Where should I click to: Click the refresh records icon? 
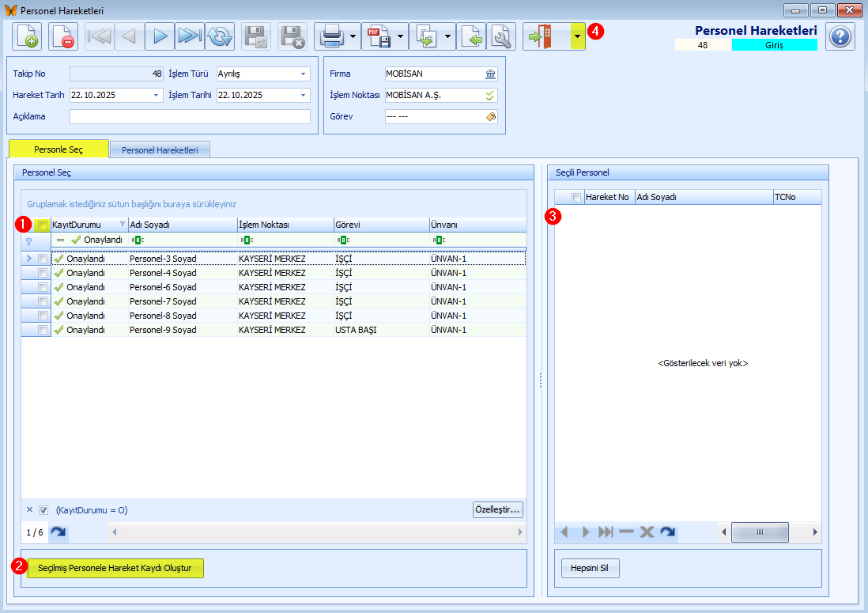tap(220, 36)
